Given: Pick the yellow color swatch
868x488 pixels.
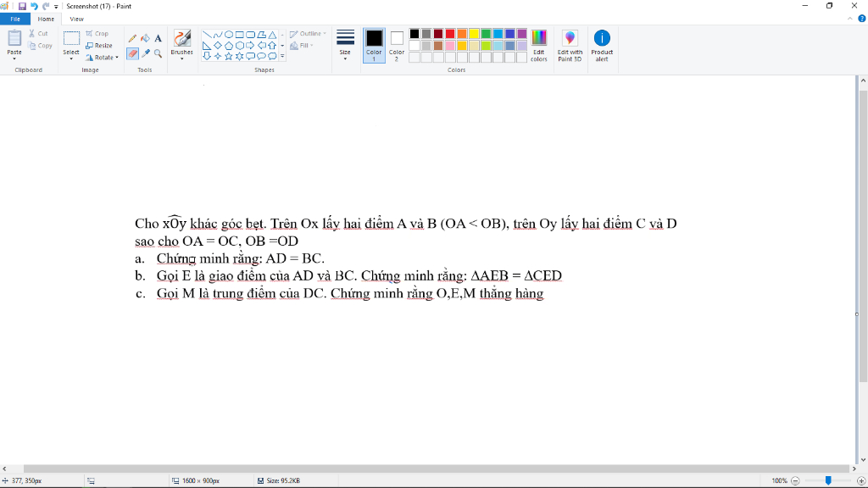Looking at the screenshot, I should coord(474,34).
